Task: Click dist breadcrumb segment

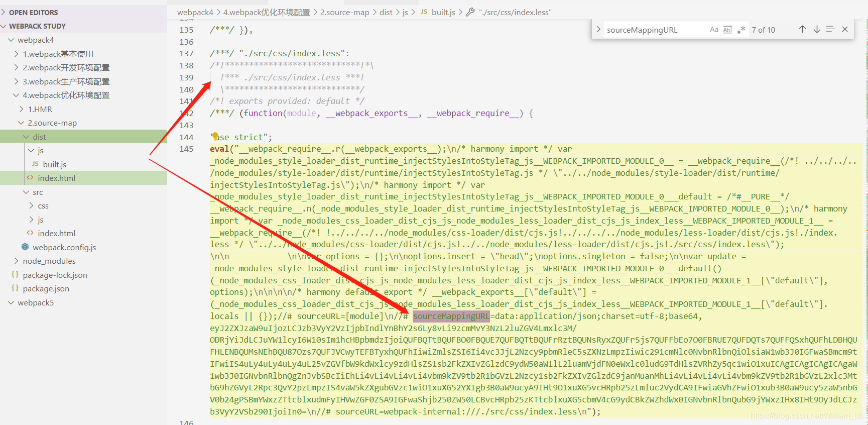Action: pyautogui.click(x=386, y=12)
